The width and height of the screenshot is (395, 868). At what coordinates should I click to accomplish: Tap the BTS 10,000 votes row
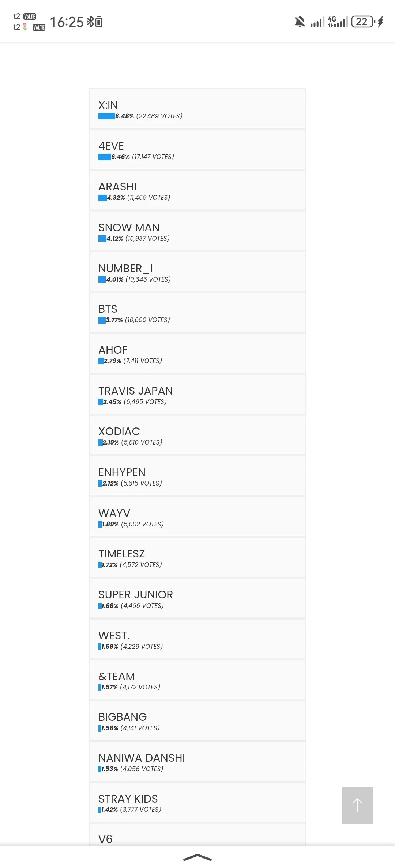(x=197, y=313)
